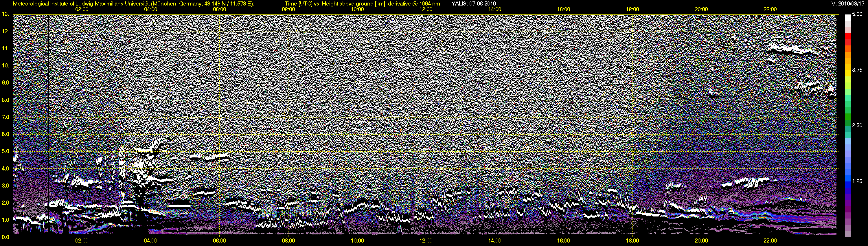Click the 7.0 height axis label
The height and width of the screenshot is (246, 868).
click(x=5, y=117)
